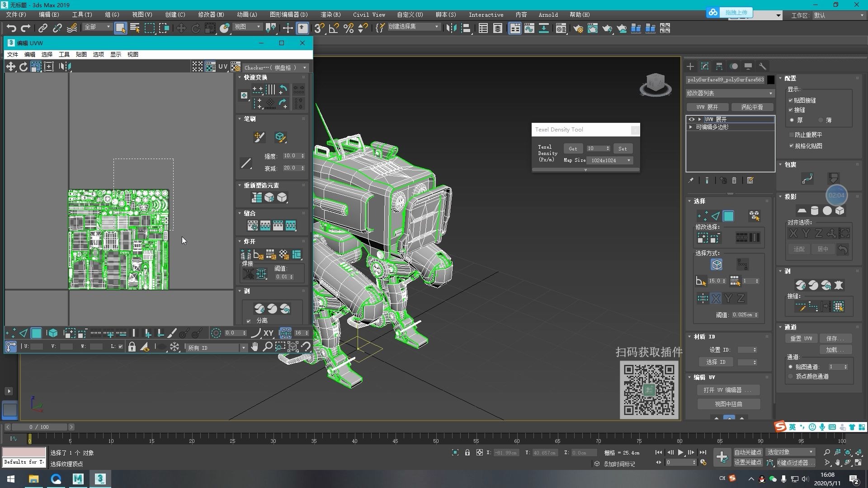This screenshot has height=488, width=868.
Task: Toggle Map Seams checkbox
Action: pyautogui.click(x=791, y=100)
